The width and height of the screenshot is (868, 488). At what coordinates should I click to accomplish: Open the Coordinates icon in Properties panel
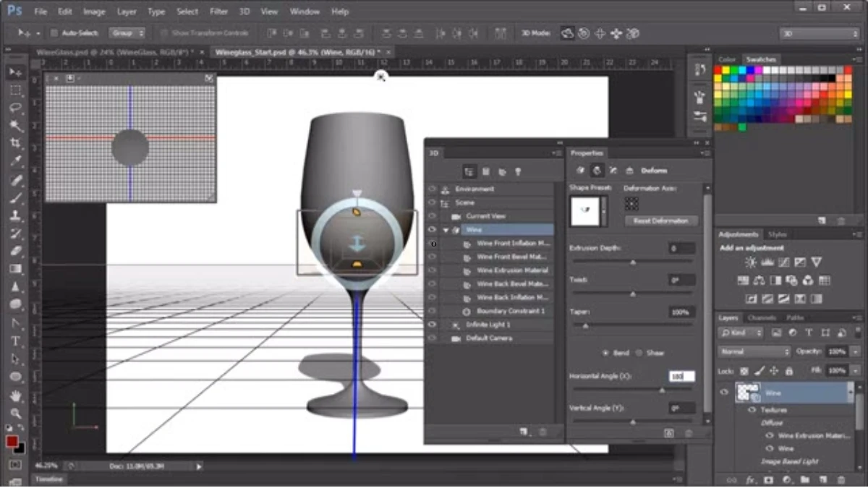coord(629,171)
